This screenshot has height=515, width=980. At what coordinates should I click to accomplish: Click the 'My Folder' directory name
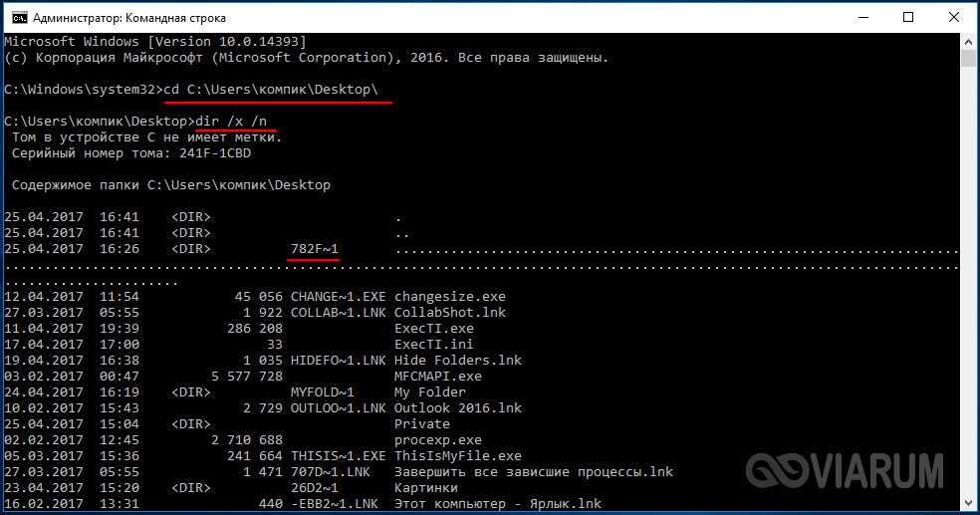point(430,392)
